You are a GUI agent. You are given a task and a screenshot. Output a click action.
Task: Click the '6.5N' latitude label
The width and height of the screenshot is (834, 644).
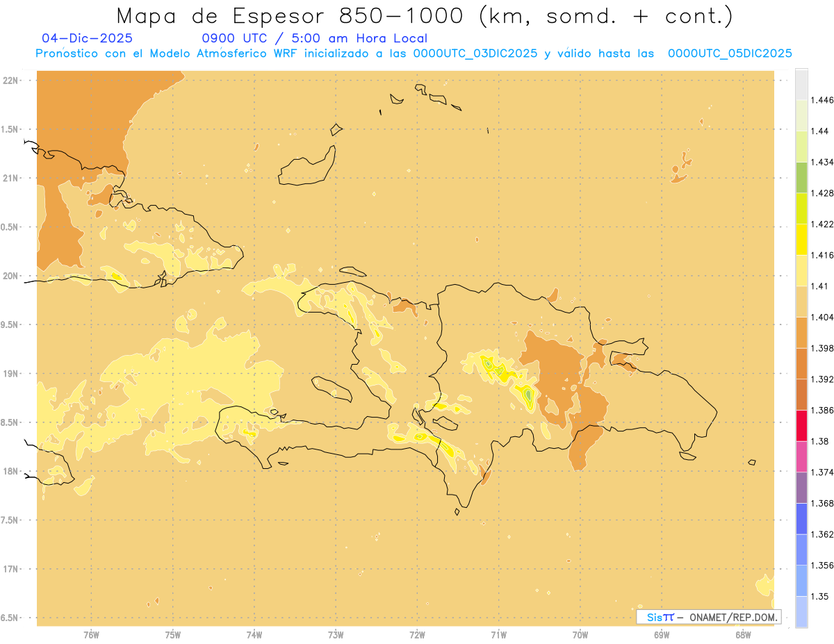pos(10,618)
